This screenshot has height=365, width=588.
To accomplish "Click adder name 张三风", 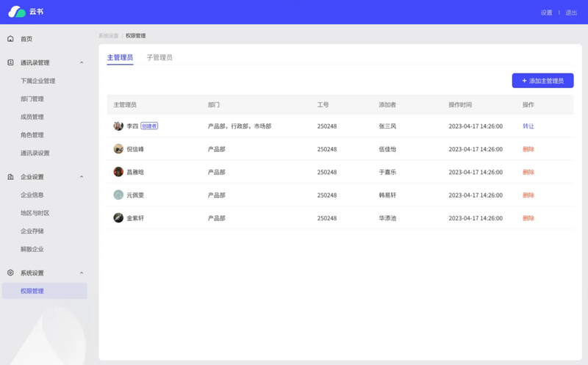I will 387,126.
